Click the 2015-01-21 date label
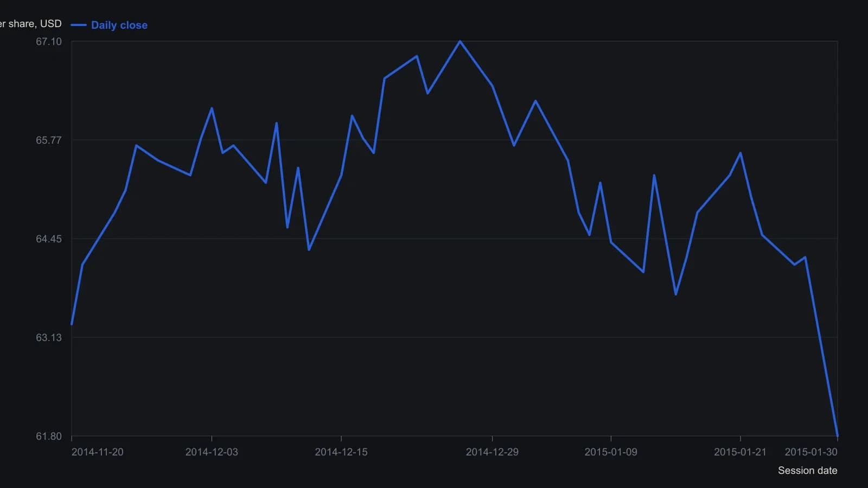Screen dimensions: 868x488 tap(741, 452)
